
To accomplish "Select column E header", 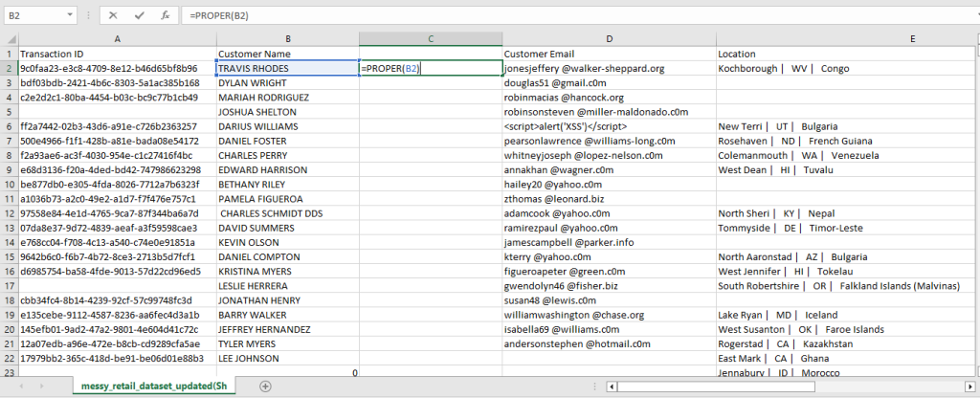I will 844,38.
